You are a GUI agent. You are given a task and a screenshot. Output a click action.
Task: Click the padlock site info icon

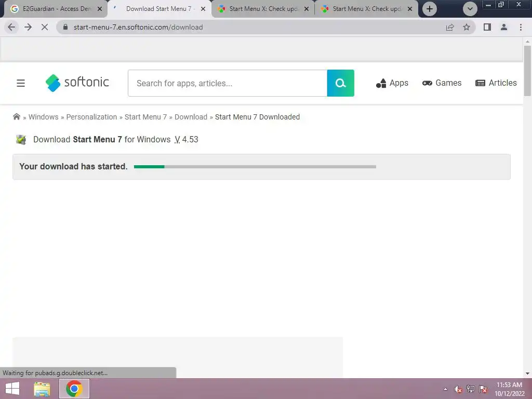[65, 27]
